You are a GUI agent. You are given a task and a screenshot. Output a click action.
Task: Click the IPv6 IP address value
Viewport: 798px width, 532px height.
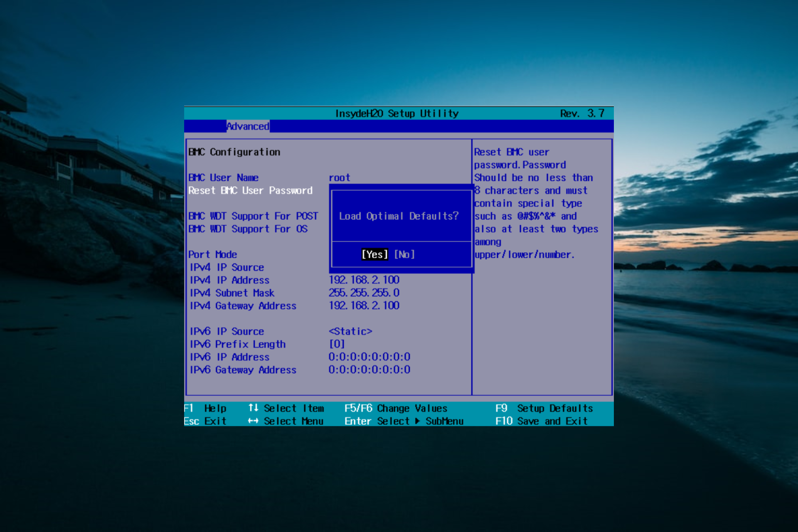369,357
